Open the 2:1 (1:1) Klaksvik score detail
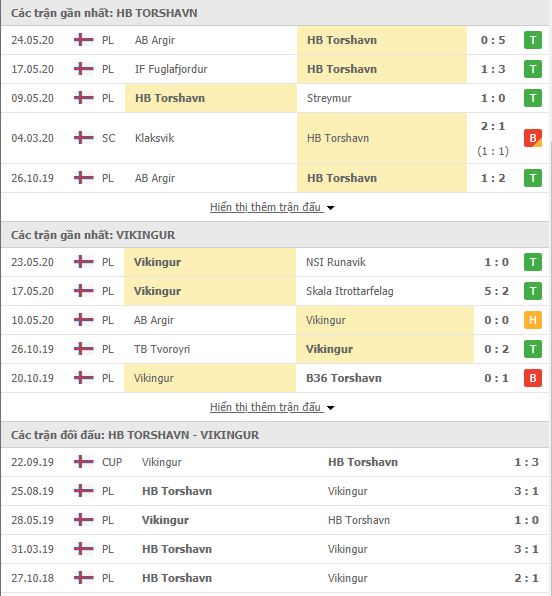Viewport: 552px width, 596px height. tap(493, 138)
